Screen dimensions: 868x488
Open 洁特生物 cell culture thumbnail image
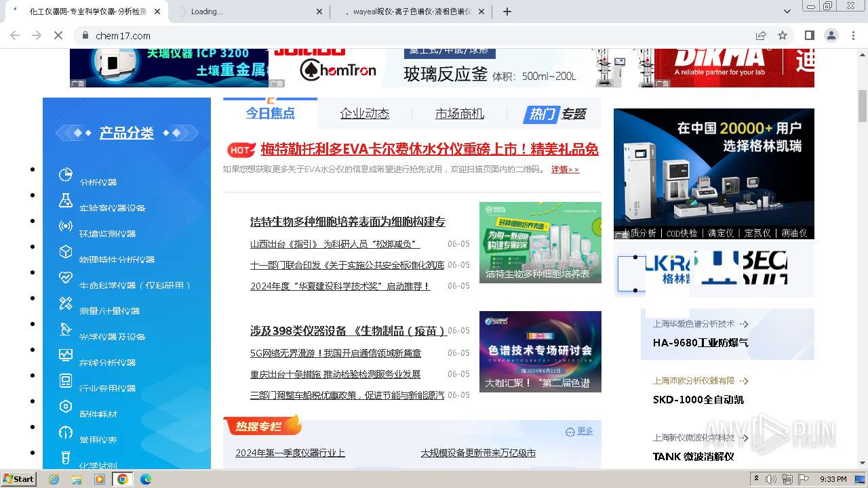[x=540, y=243]
